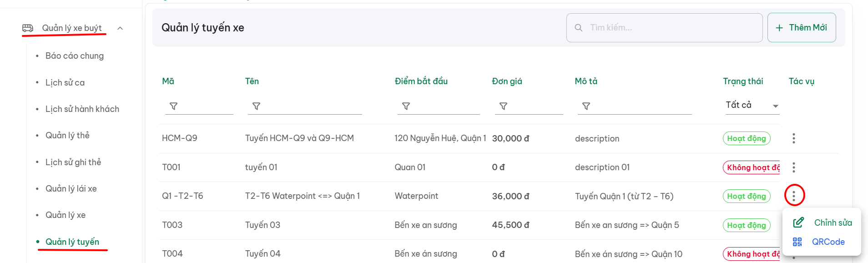
Task: Go to Quản lý lái xe page
Action: (71, 189)
